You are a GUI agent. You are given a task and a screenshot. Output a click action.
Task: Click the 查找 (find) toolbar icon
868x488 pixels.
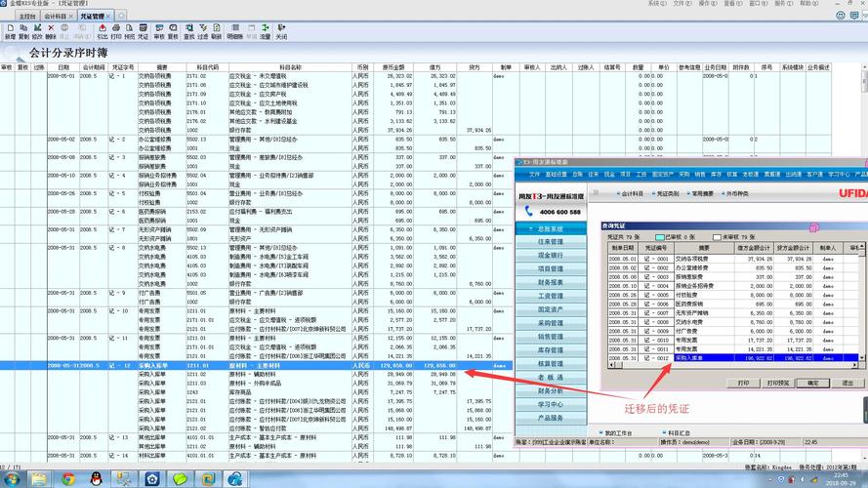189,31
